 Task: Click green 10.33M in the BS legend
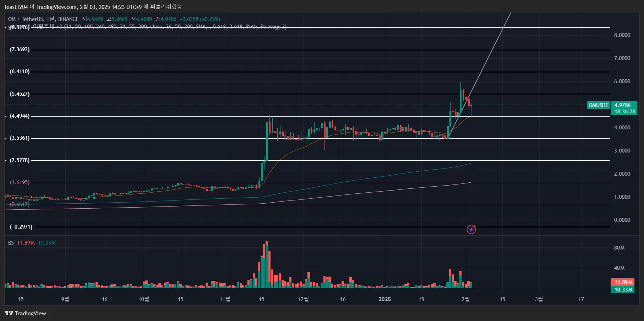pyautogui.click(x=47, y=243)
